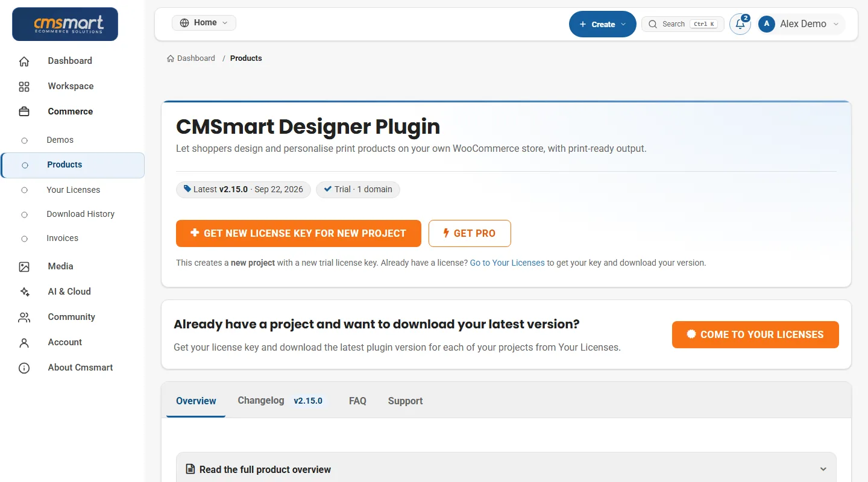Viewport: 868px width, 482px height.
Task: Click the Trial 1 domain badge
Action: 358,189
